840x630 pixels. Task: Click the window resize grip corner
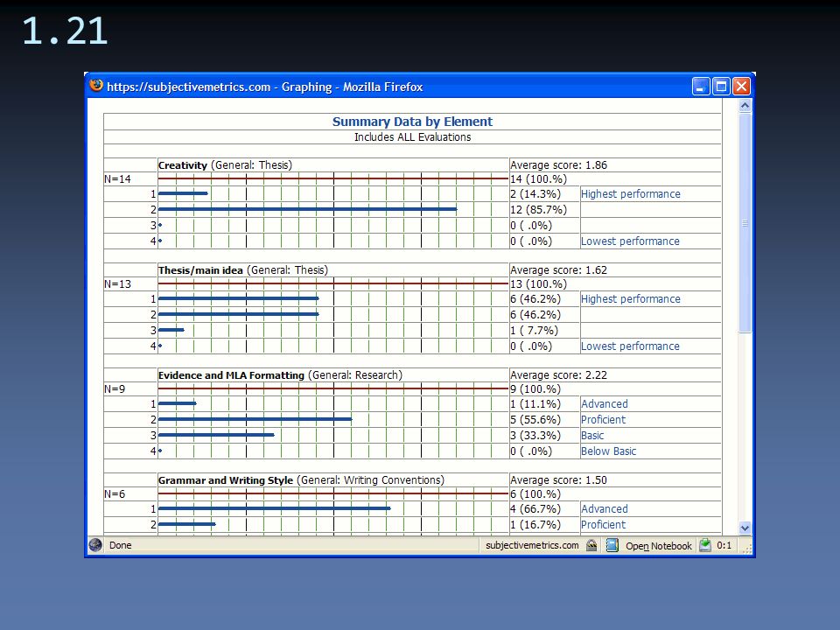[x=746, y=548]
